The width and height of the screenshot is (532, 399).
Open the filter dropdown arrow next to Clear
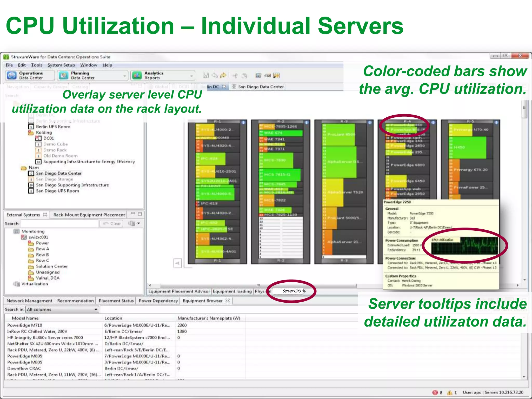click(x=139, y=223)
